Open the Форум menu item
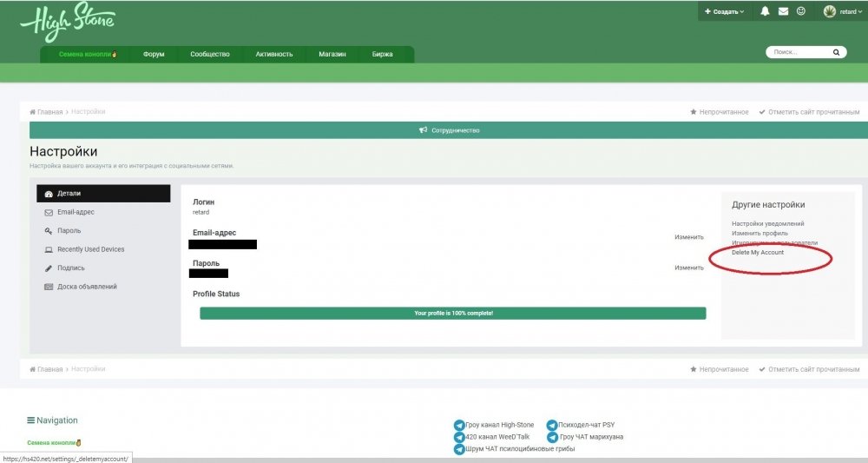This screenshot has width=868, height=463. [154, 54]
